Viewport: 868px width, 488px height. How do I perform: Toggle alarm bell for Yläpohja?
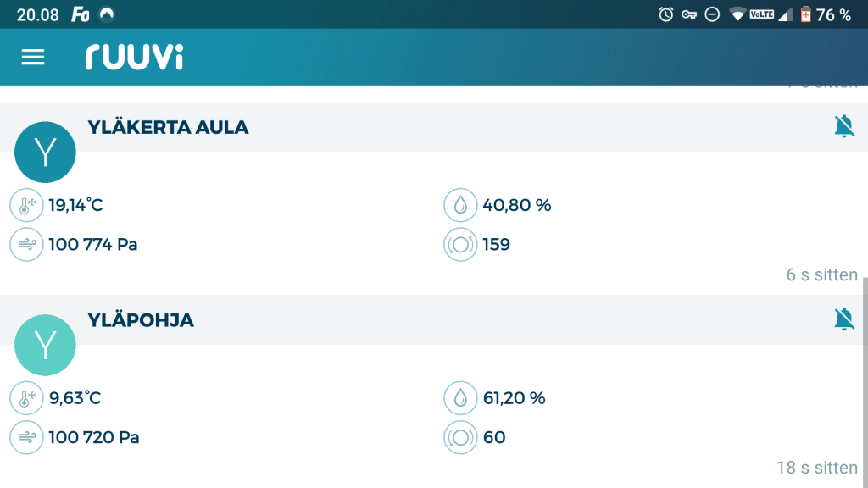[843, 319]
